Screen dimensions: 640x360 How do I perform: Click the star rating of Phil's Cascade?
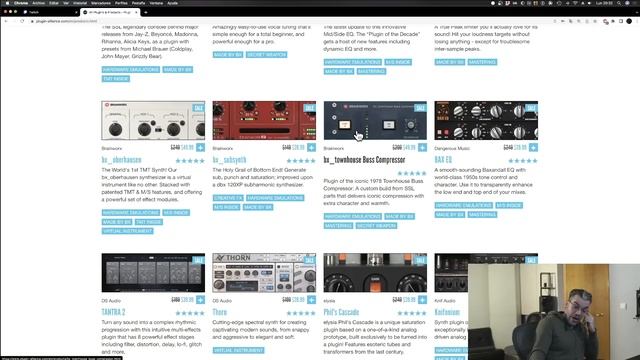[412, 313]
